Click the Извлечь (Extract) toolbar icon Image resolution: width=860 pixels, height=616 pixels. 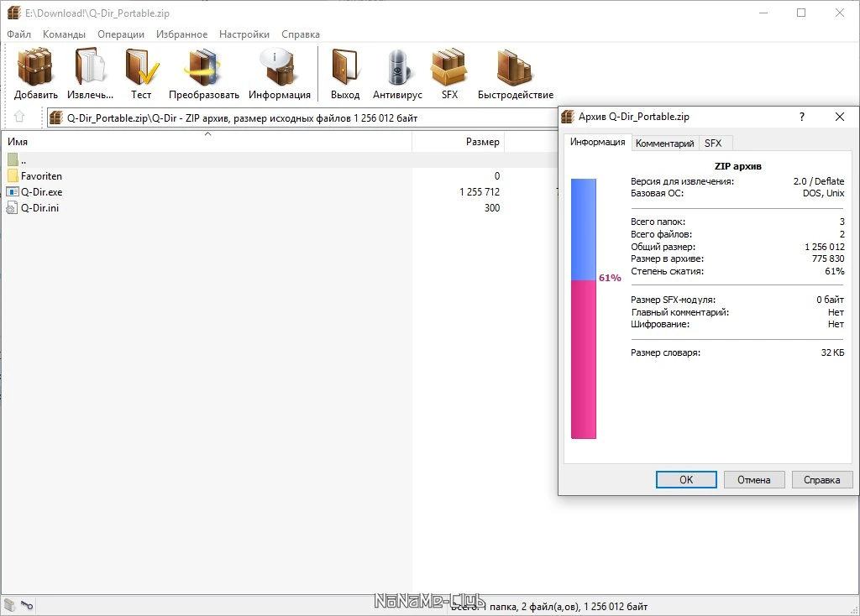pos(90,67)
